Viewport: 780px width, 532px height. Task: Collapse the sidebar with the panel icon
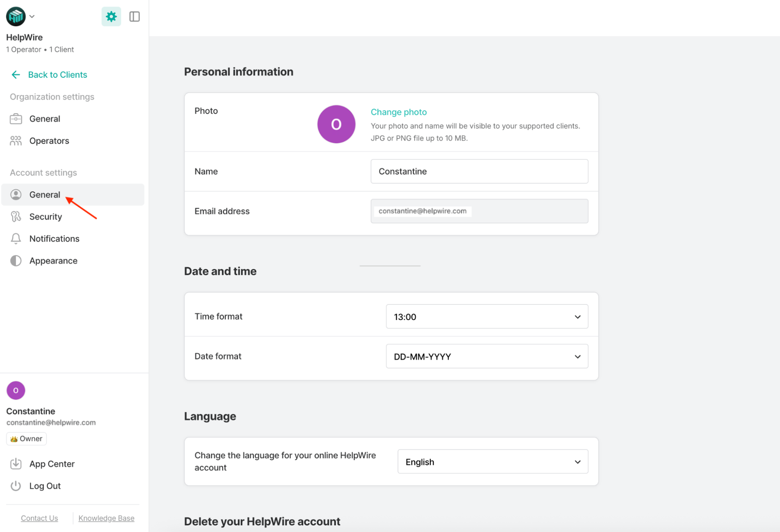pos(135,16)
